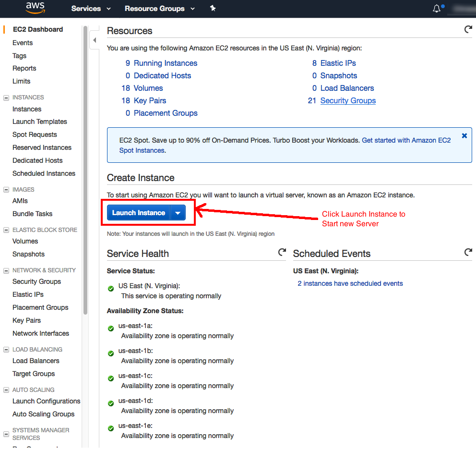Open Volumes in sidebar
The width and height of the screenshot is (476, 451).
(25, 241)
